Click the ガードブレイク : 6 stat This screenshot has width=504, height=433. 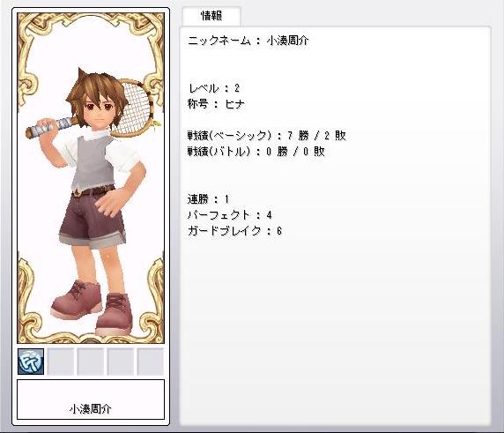[235, 231]
